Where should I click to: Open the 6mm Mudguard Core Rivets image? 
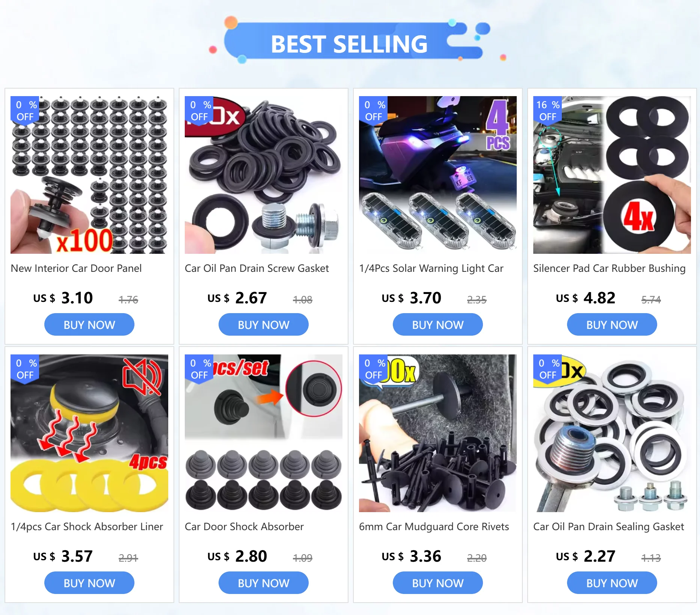tap(438, 433)
